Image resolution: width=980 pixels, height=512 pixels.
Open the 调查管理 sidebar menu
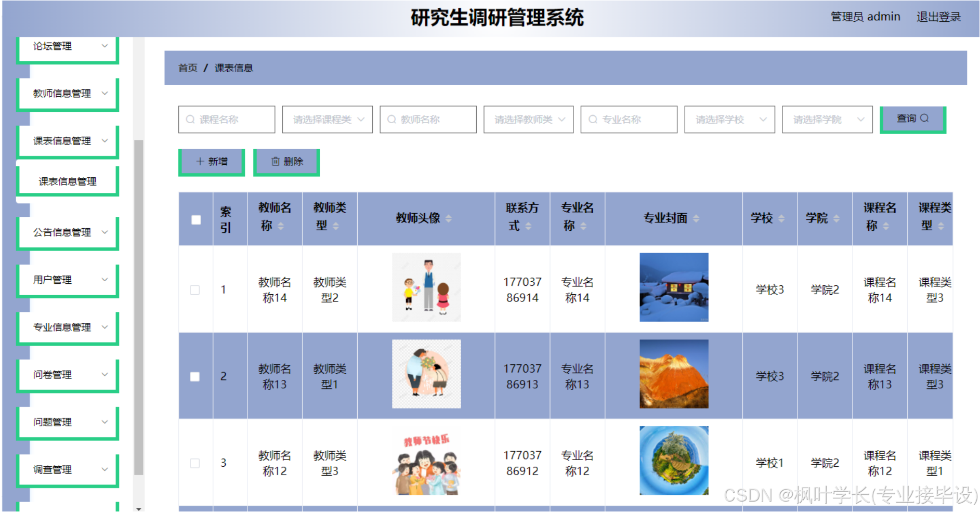(68, 470)
